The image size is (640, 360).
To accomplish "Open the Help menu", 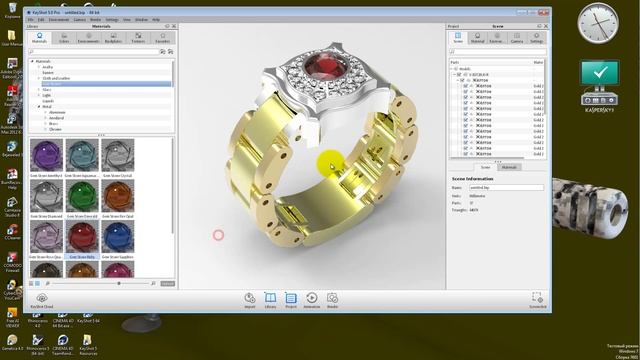I will [156, 20].
